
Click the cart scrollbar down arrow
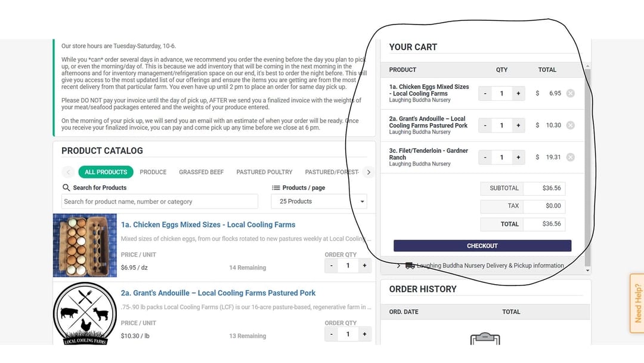coord(587,270)
